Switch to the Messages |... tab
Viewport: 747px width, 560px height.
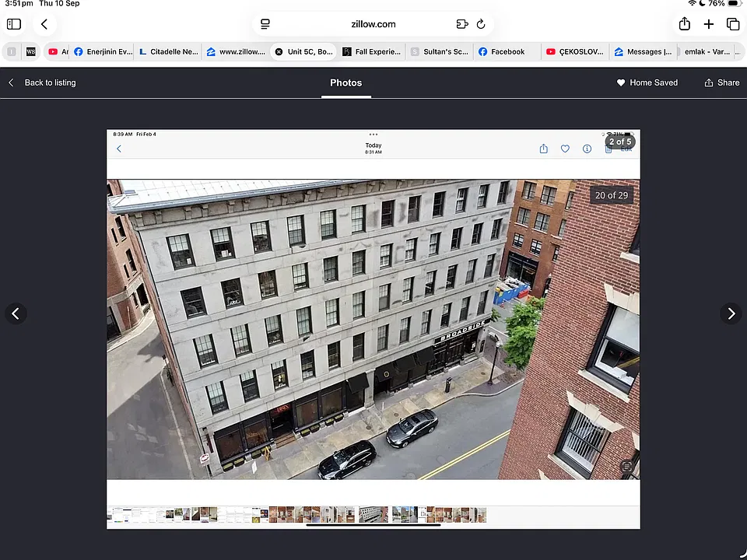(x=642, y=51)
